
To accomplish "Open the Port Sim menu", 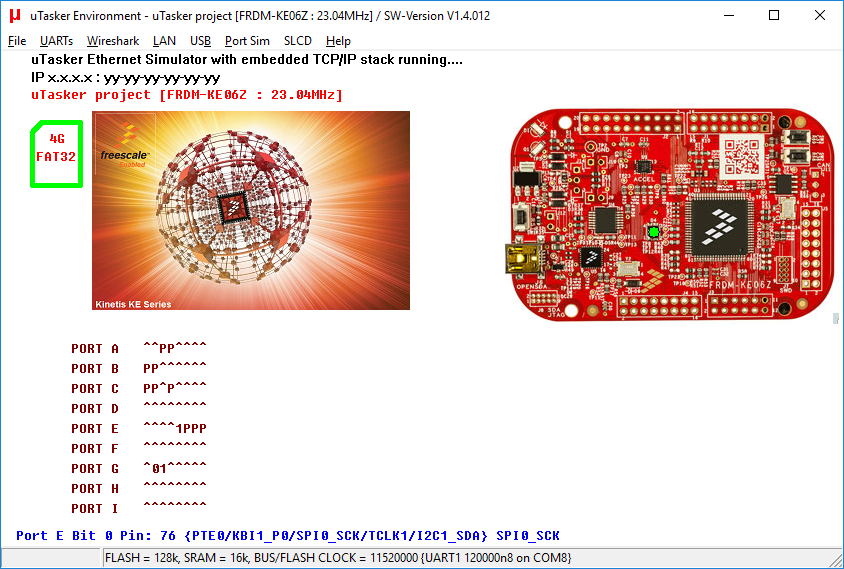I will 247,41.
